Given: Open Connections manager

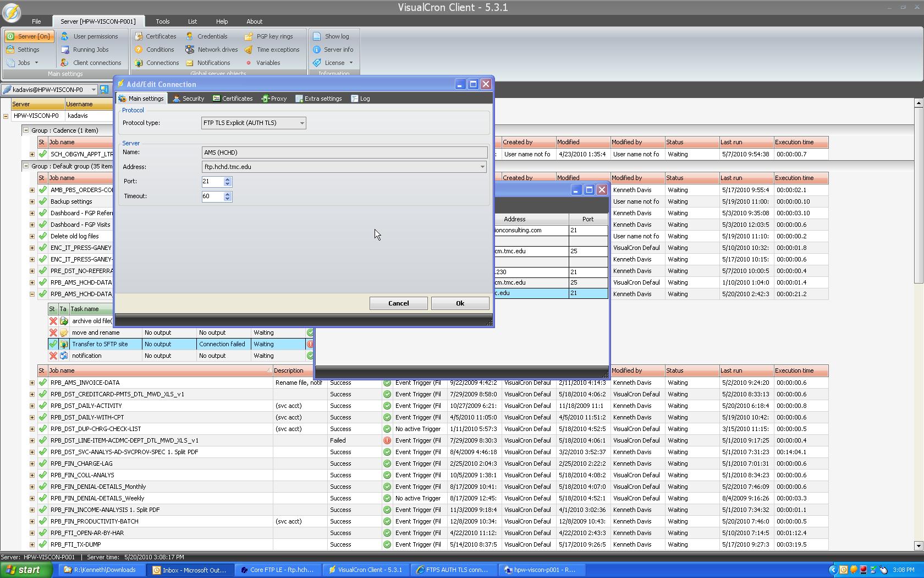Looking at the screenshot, I should click(x=157, y=63).
